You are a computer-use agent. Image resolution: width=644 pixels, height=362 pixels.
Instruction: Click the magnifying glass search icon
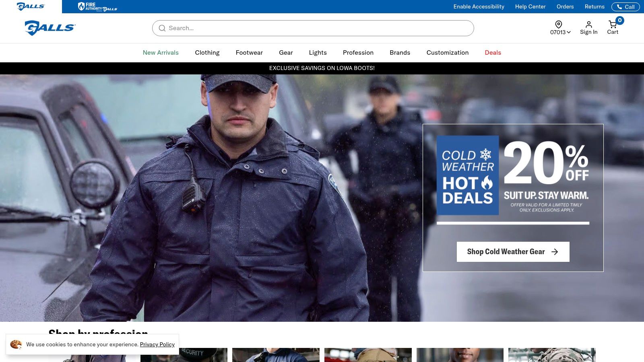[x=162, y=28]
